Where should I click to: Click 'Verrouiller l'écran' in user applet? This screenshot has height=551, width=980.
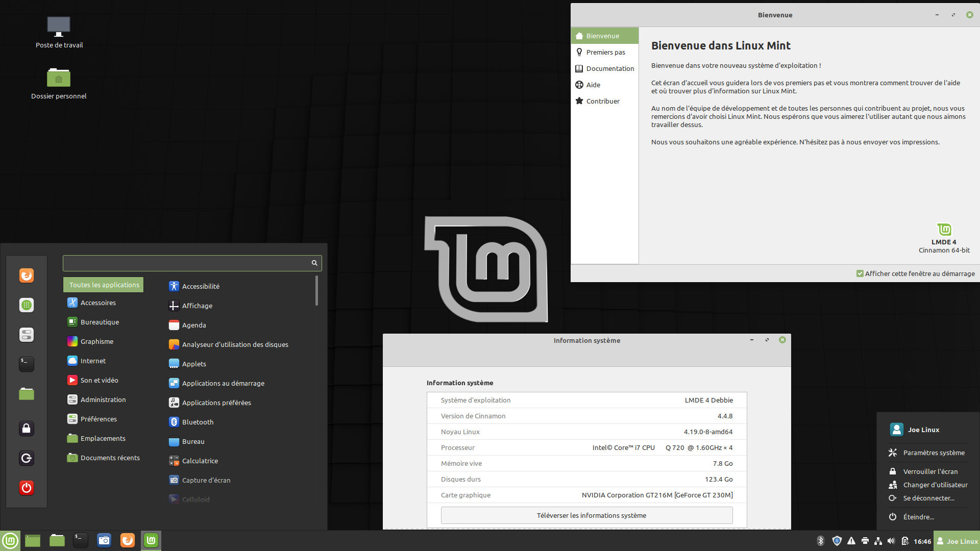(927, 471)
